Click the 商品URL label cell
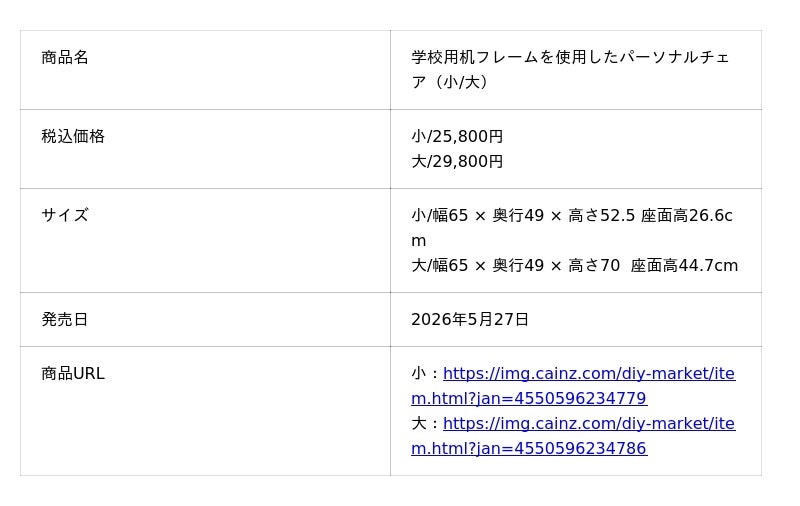Viewport: 800px width, 506px height. point(205,411)
